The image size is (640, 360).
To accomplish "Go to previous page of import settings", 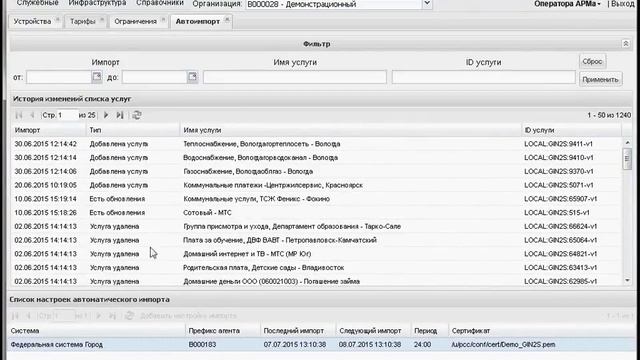I will click(x=28, y=316).
